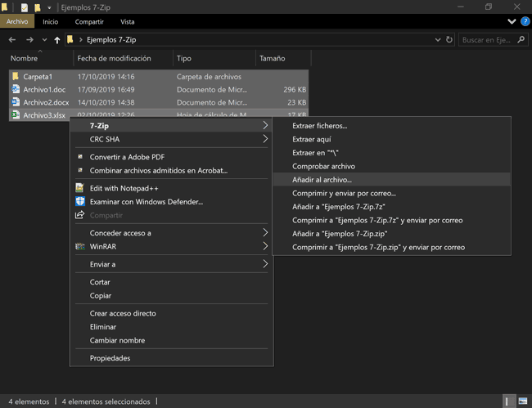Expand the CRC SHA submenu arrow
The width and height of the screenshot is (532, 408).
[265, 139]
